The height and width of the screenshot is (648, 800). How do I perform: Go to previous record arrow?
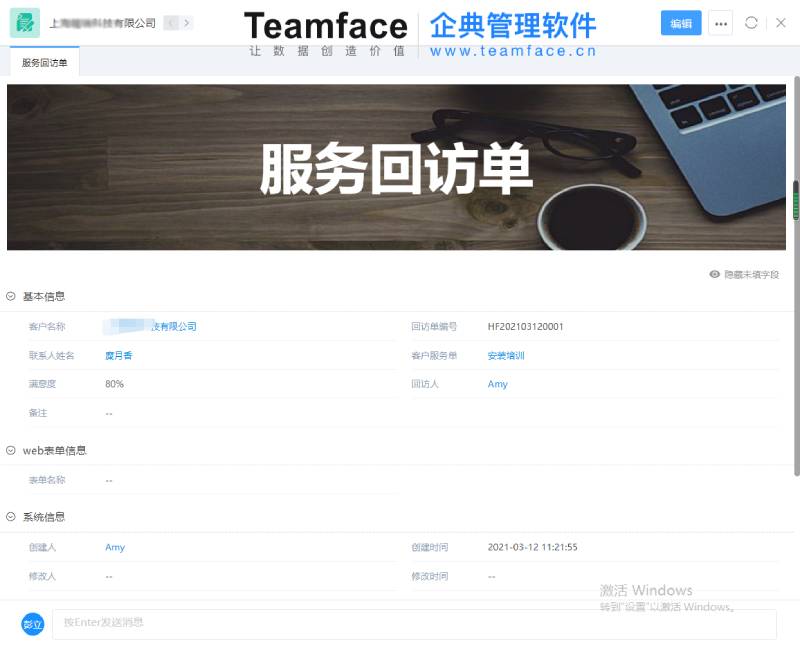pyautogui.click(x=171, y=23)
